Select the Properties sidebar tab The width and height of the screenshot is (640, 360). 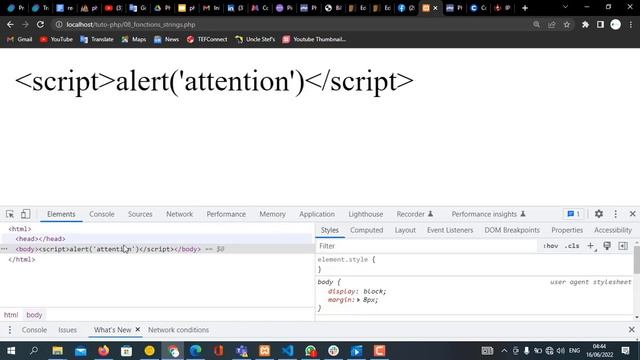pos(567,230)
